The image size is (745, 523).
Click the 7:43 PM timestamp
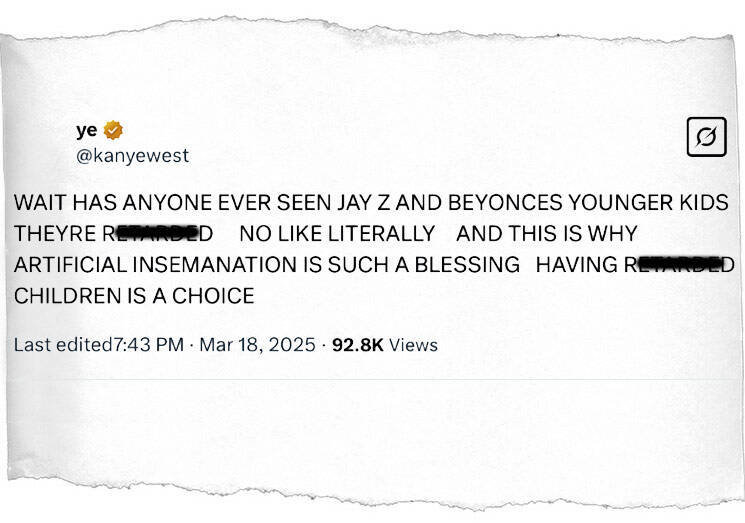point(149,345)
